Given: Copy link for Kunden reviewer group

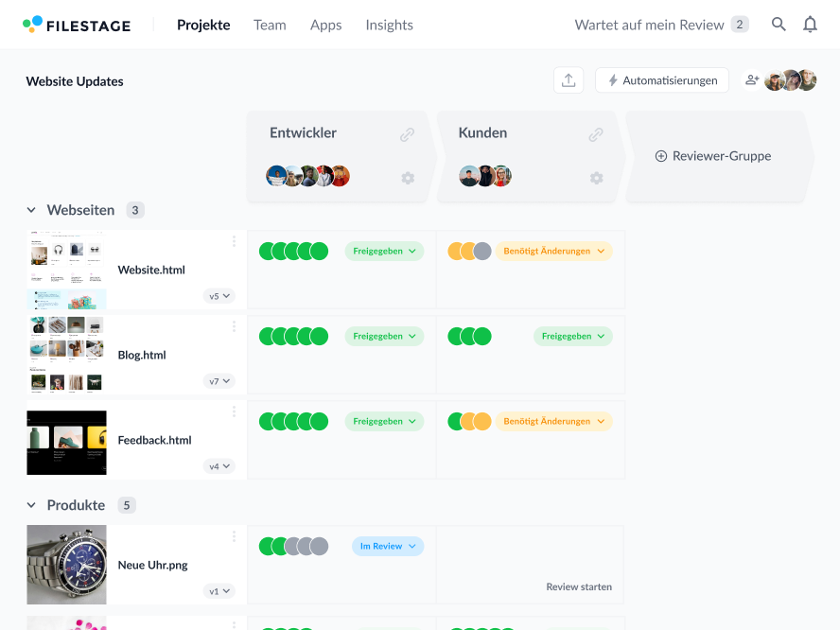Looking at the screenshot, I should [596, 134].
